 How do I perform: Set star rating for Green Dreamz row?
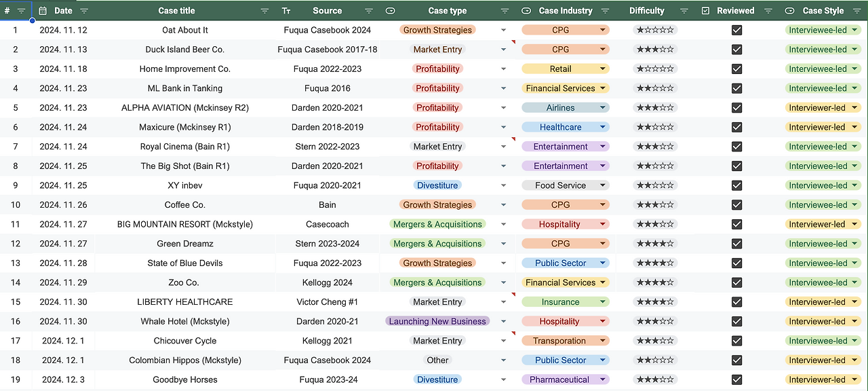pos(654,244)
